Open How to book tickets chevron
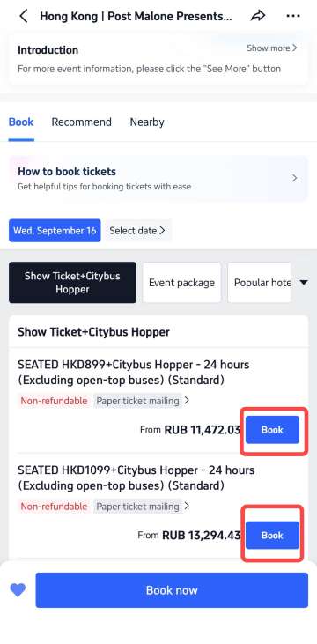This screenshot has height=644, width=317. tap(294, 178)
